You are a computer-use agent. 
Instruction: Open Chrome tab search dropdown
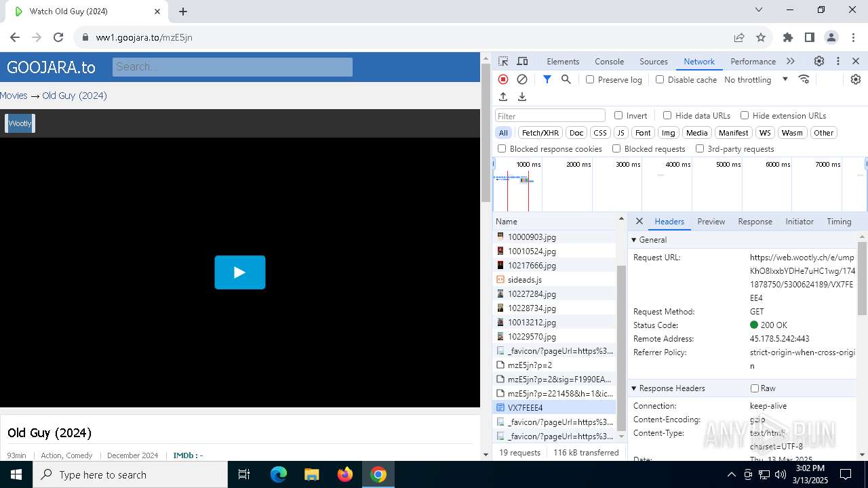[x=759, y=10]
